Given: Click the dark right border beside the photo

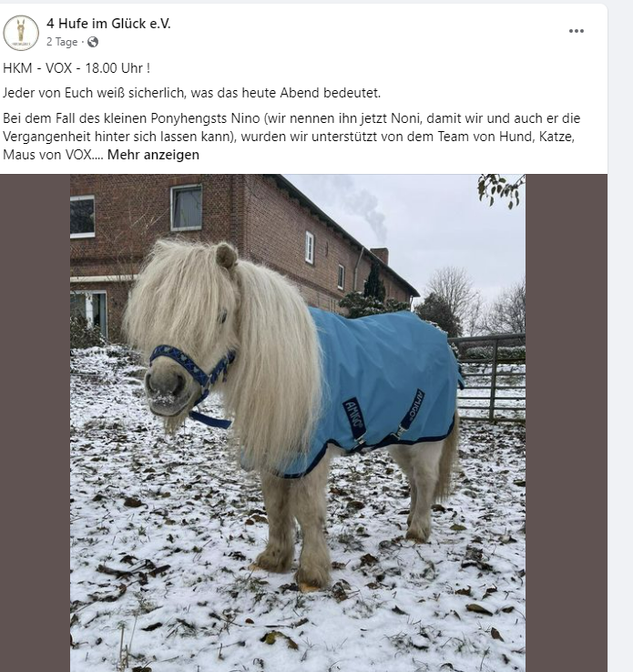Looking at the screenshot, I should click(567, 423).
